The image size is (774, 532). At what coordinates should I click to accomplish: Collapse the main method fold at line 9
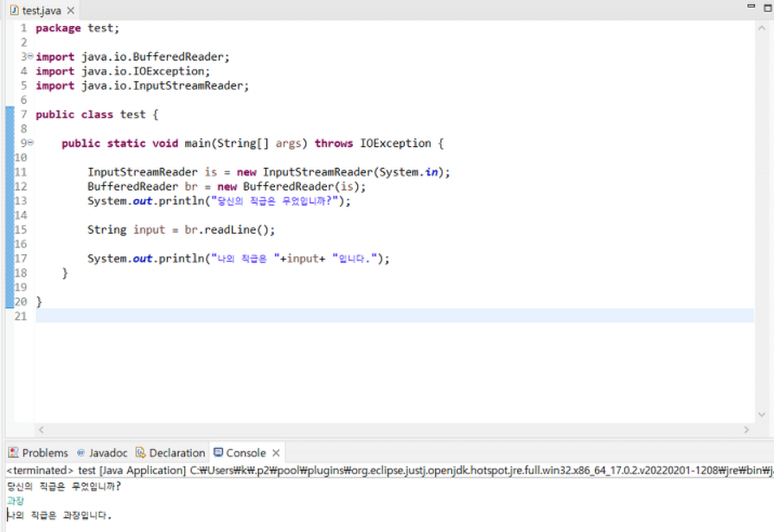(x=30, y=143)
